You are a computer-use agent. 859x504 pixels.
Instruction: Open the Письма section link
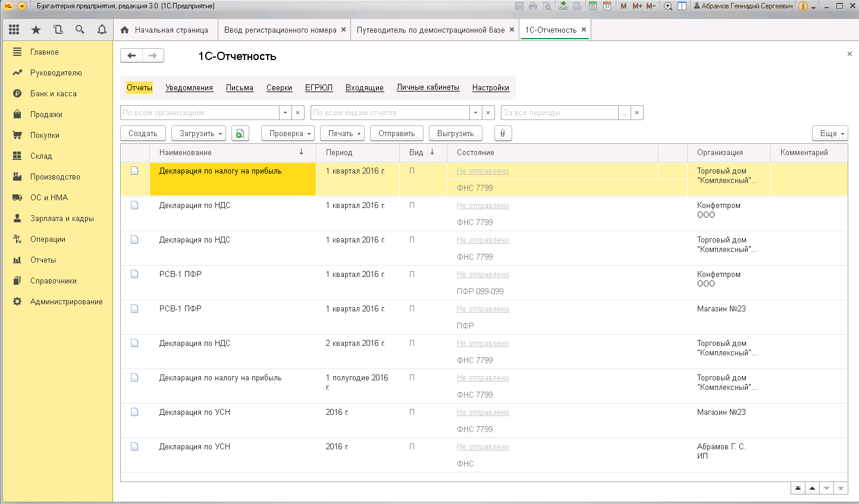(240, 88)
